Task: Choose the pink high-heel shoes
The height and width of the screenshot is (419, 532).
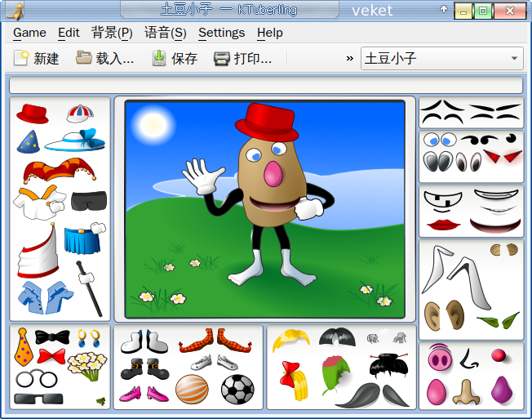Action: click(x=144, y=394)
